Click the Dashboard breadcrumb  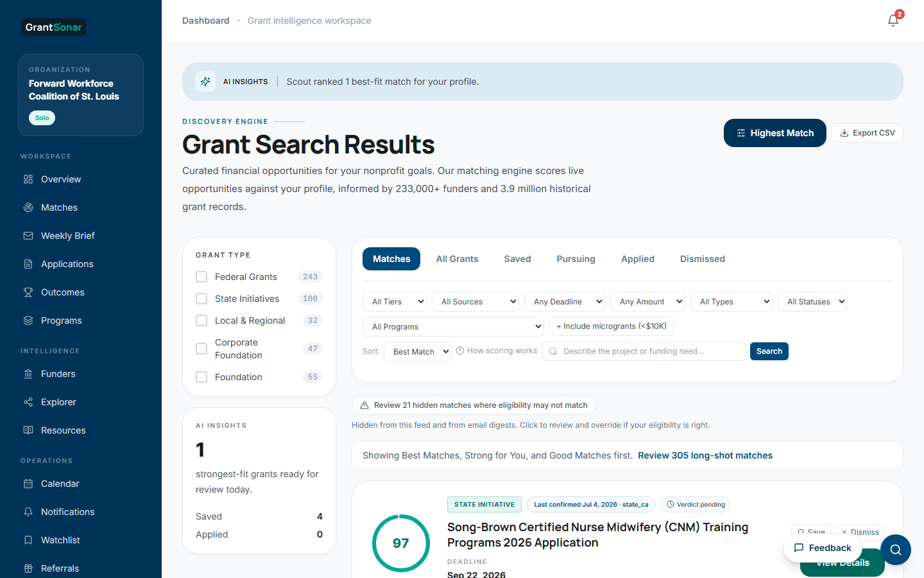pos(205,21)
